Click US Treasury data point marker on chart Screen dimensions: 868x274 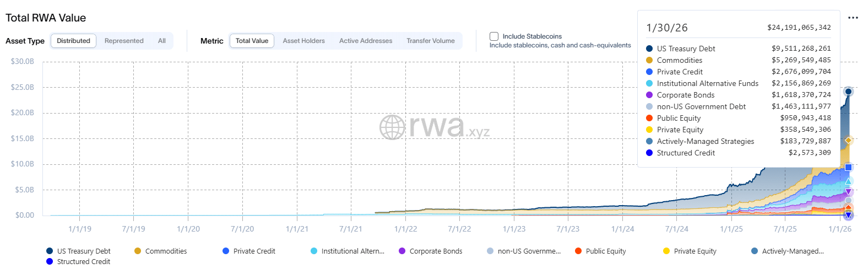click(848, 92)
